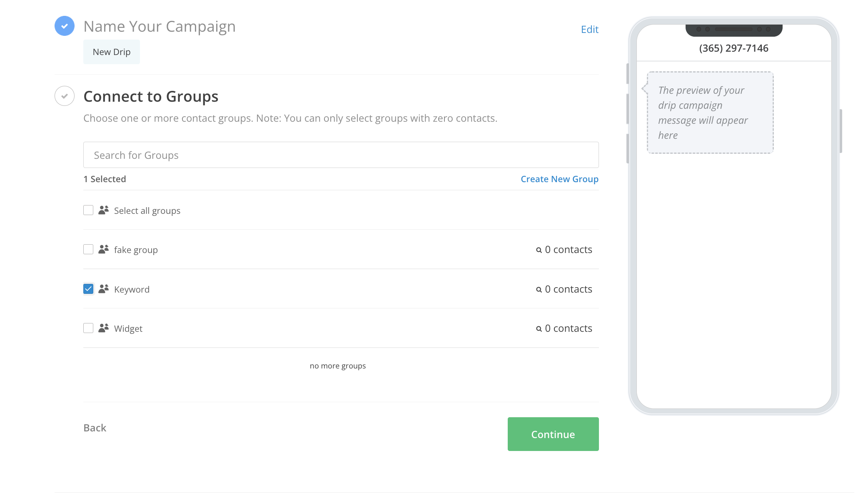Click the group icon next to 'Keyword'
Image resolution: width=868 pixels, height=496 pixels.
[x=103, y=289]
